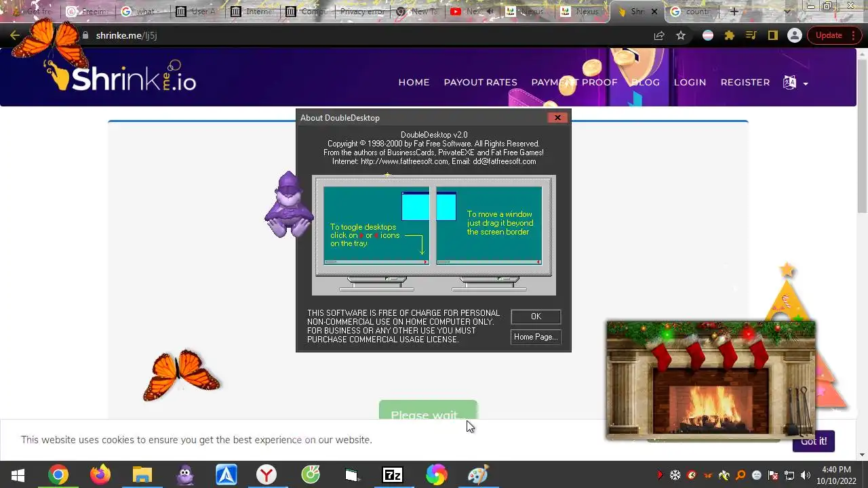Bookmark this page with star icon
Viewport: 868px width, 488px height.
[681, 35]
